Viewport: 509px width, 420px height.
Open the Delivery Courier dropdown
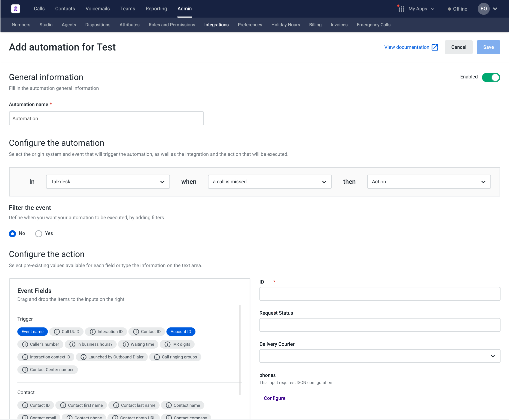380,356
